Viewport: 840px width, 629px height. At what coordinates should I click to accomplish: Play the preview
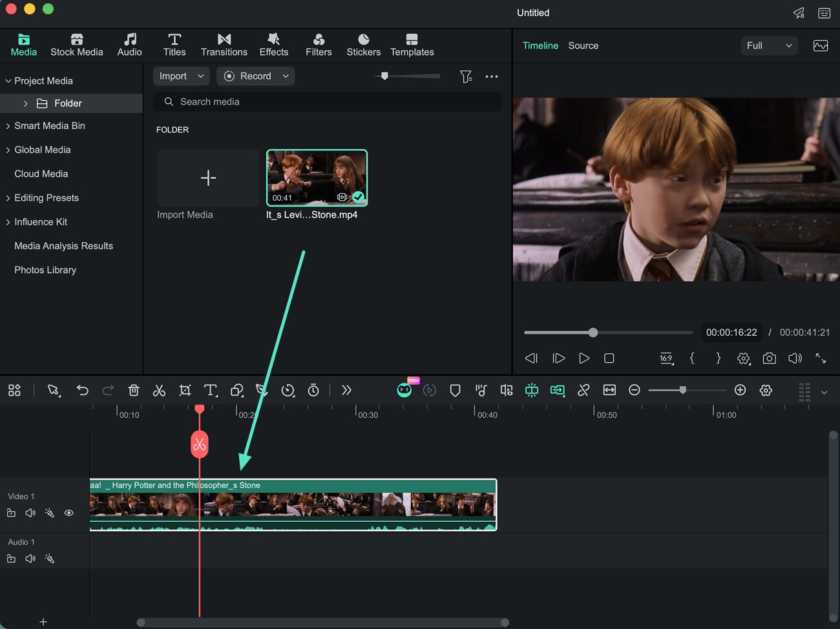[584, 358]
